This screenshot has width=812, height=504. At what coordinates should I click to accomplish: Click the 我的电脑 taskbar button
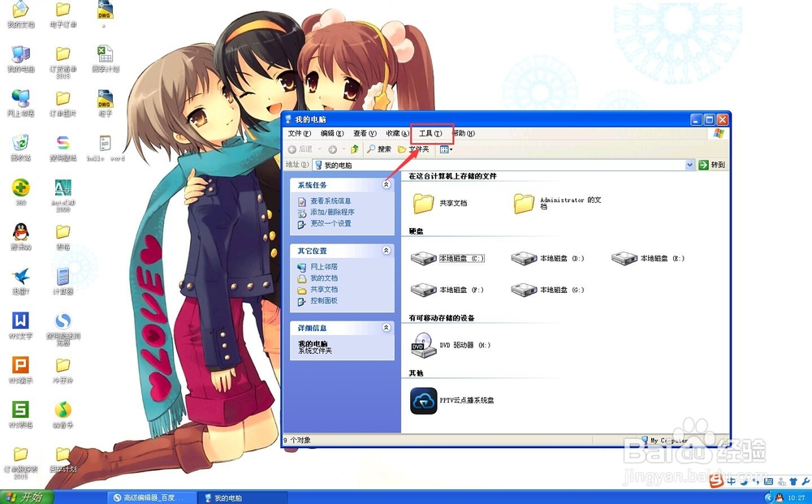click(x=244, y=498)
